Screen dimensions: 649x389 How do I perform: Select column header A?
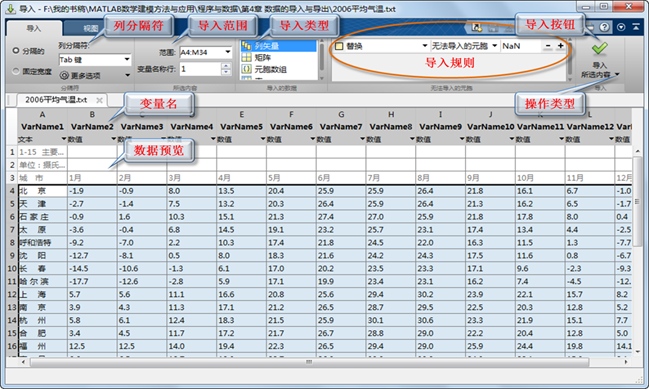point(42,115)
